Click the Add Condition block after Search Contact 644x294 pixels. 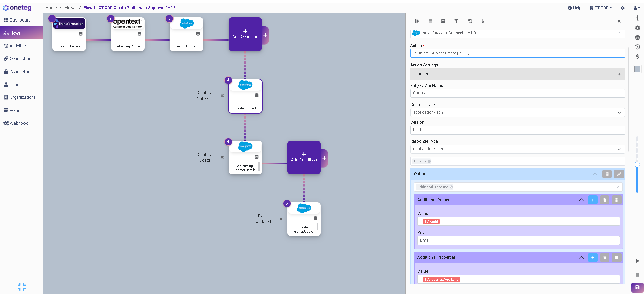click(x=245, y=34)
